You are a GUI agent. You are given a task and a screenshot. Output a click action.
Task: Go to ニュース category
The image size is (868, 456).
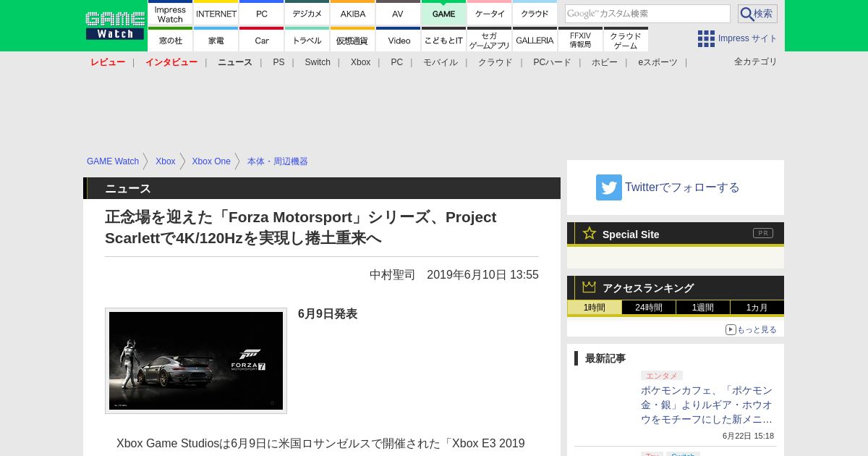[235, 62]
